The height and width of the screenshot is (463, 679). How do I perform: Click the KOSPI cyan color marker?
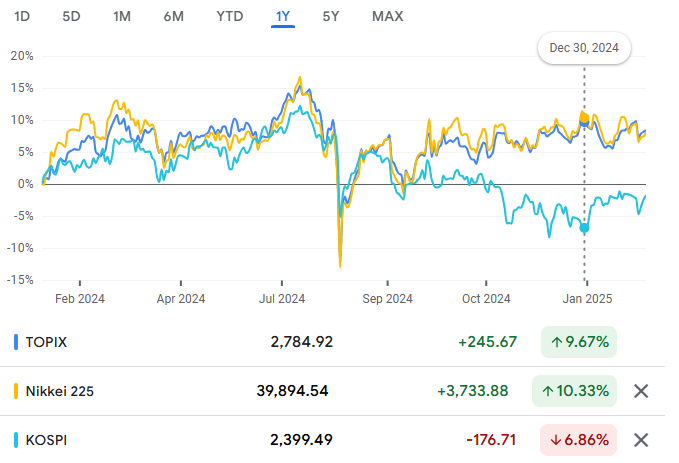(17, 439)
